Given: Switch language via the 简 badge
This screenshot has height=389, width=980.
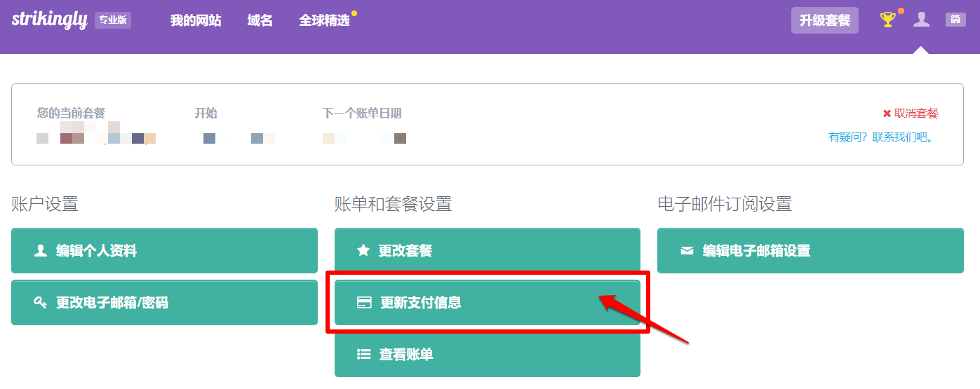Looking at the screenshot, I should (955, 20).
